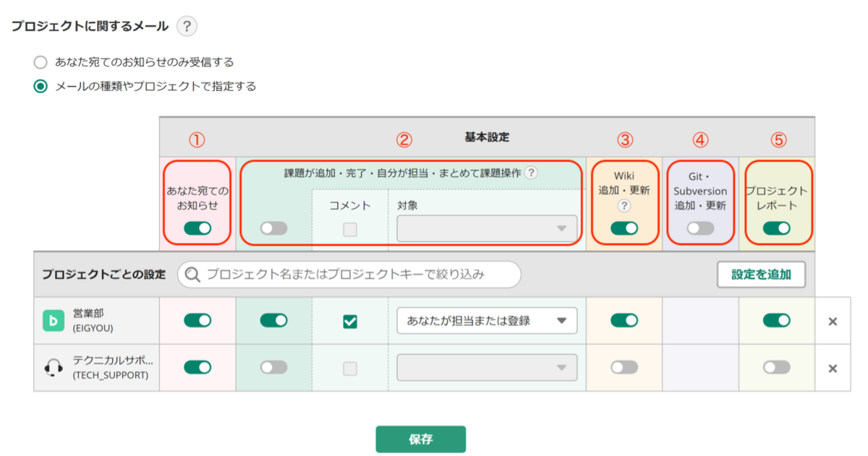Click the テクニカルサポート headset project icon
This screenshot has height=456, width=868.
(54, 368)
